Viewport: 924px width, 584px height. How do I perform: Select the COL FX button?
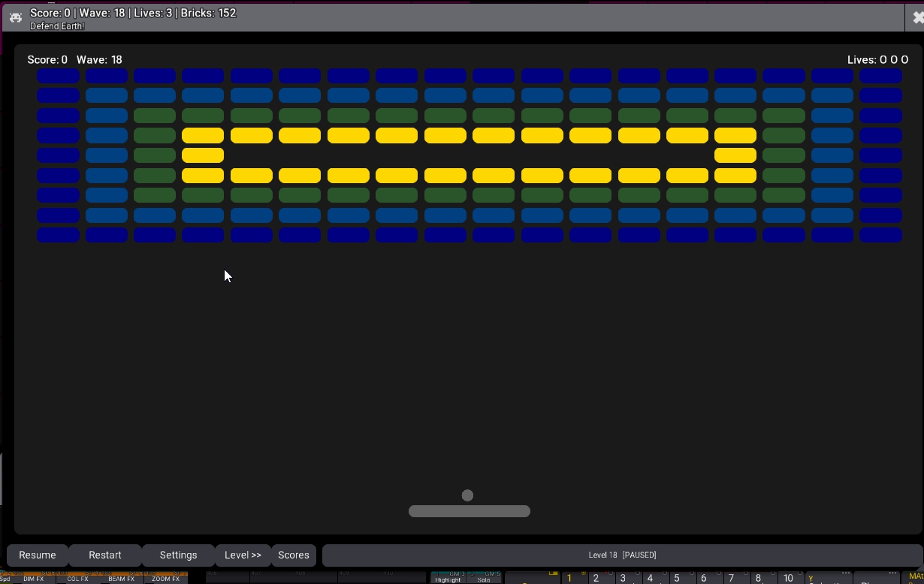pos(77,578)
